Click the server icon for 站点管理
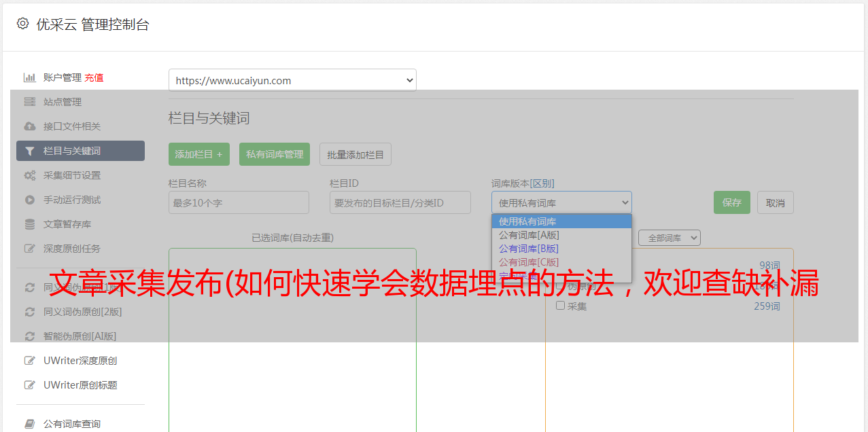The image size is (868, 432). pyautogui.click(x=30, y=102)
